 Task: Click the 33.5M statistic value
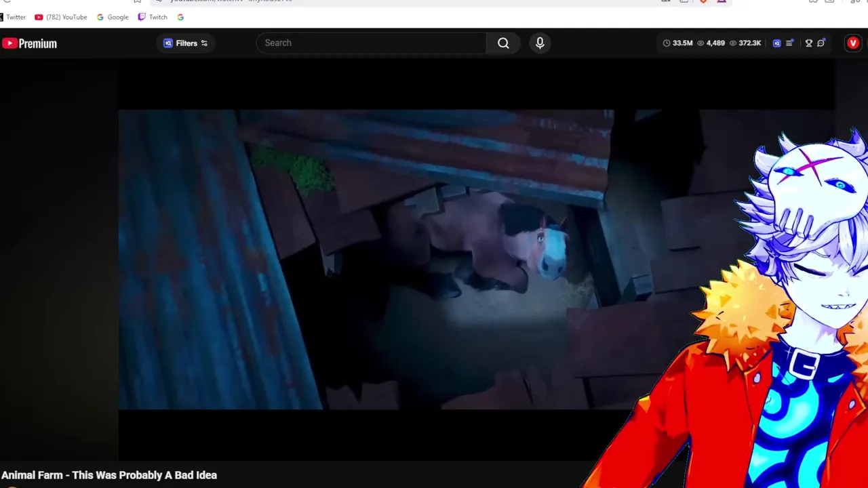683,43
